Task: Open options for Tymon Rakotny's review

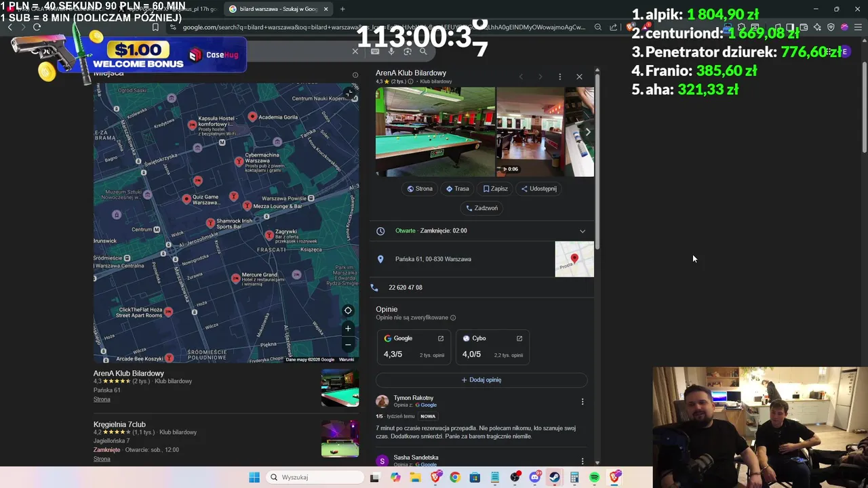Action: (x=582, y=401)
